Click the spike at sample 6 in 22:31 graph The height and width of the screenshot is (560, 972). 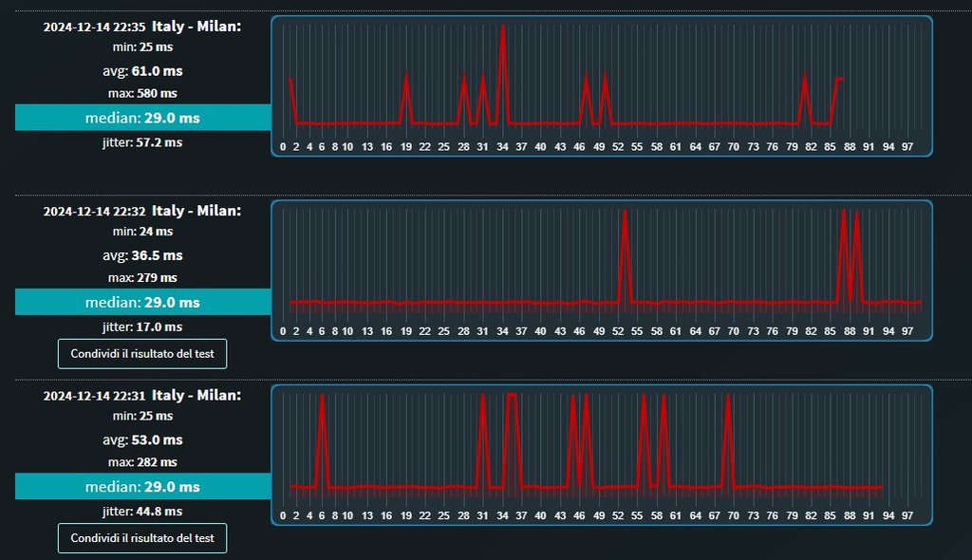[322, 440]
